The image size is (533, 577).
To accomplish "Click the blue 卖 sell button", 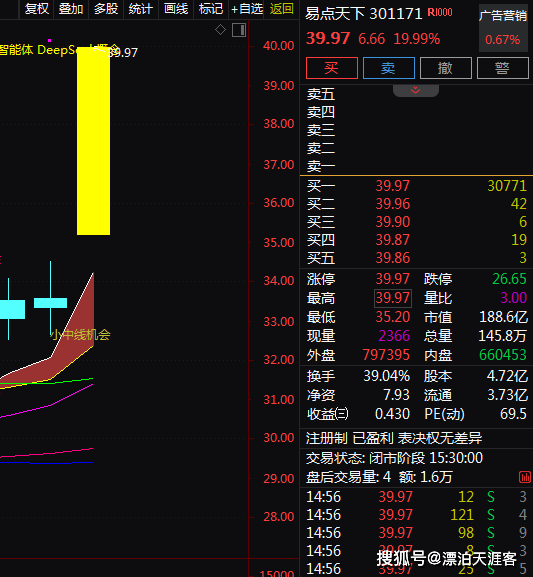I will (389, 68).
